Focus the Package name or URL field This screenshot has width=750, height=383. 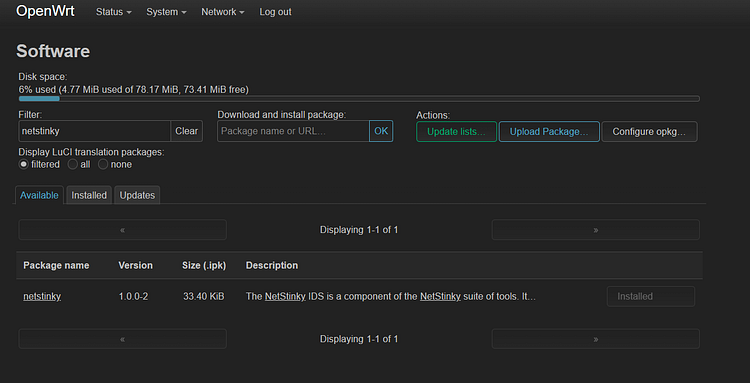coord(293,131)
